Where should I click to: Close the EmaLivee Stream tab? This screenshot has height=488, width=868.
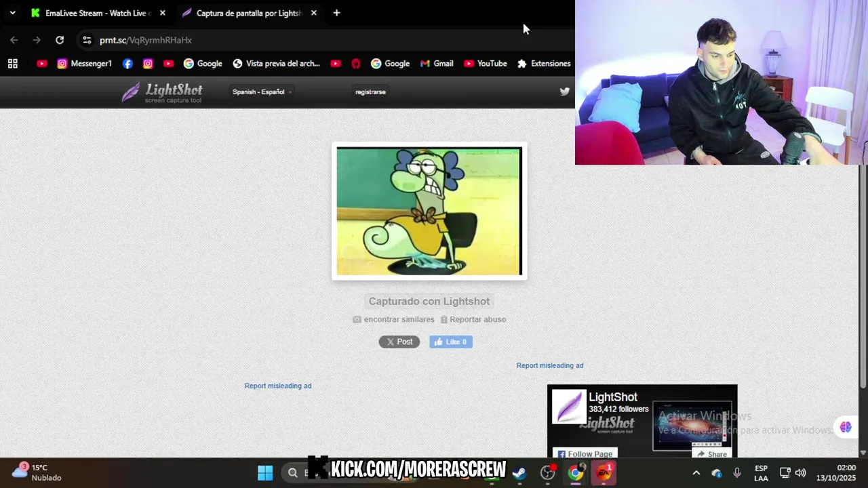coord(162,13)
